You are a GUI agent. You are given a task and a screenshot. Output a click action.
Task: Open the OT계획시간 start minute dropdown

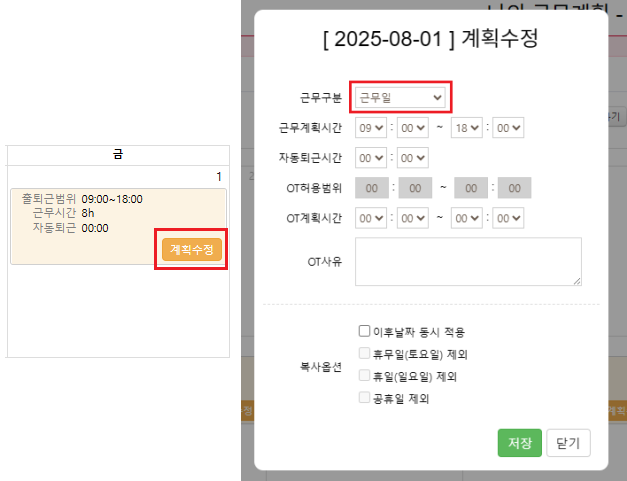(x=413, y=218)
